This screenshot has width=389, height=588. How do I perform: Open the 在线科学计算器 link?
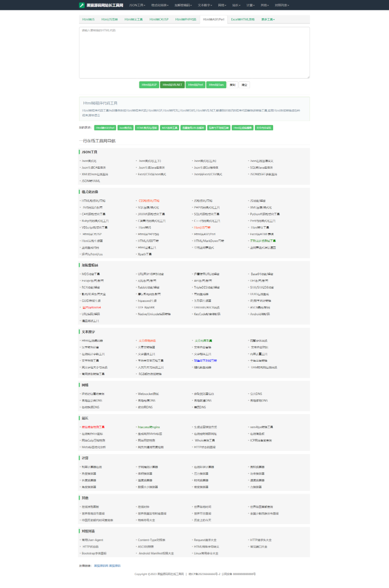coord(204,467)
